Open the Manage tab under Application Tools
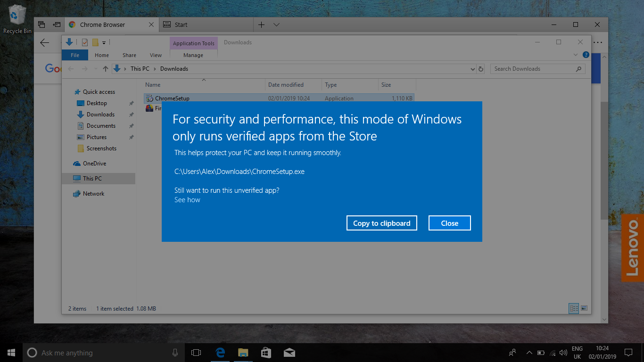This screenshot has width=644, height=362. tap(193, 55)
